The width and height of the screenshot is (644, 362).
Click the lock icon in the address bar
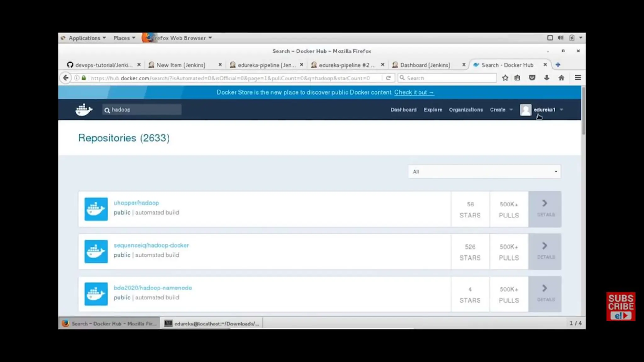point(84,78)
